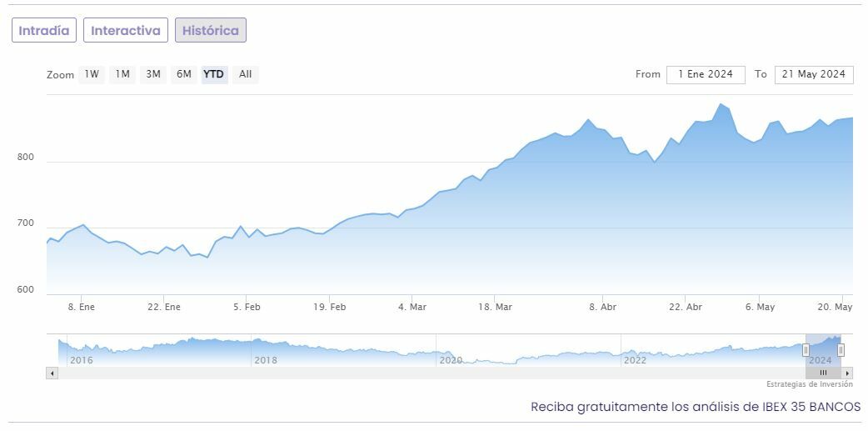
Task: Click the navigator right scroll arrow
Action: coord(848,373)
